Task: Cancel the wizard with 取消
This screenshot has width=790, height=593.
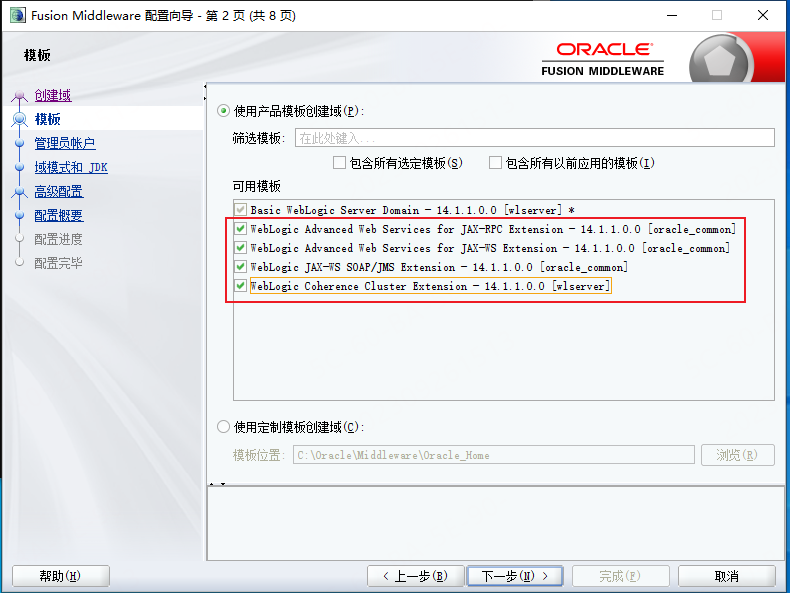Action: (x=727, y=576)
